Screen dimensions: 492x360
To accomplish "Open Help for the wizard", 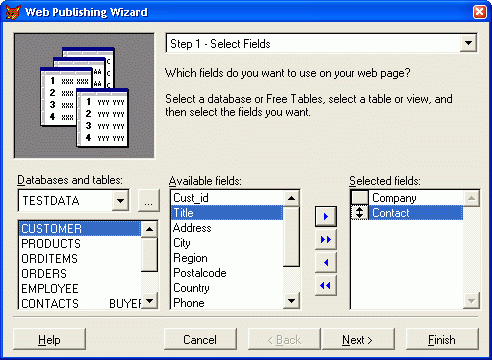I will pos(49,340).
